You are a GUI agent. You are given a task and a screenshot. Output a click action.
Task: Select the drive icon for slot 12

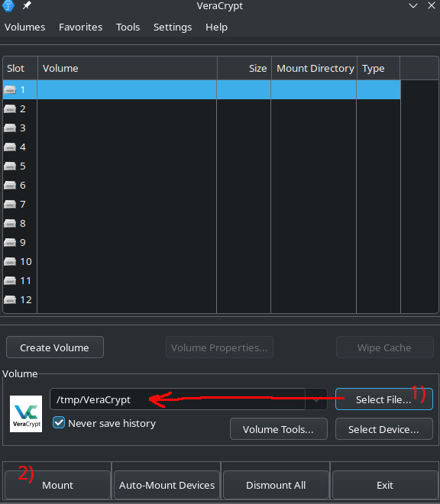10,300
